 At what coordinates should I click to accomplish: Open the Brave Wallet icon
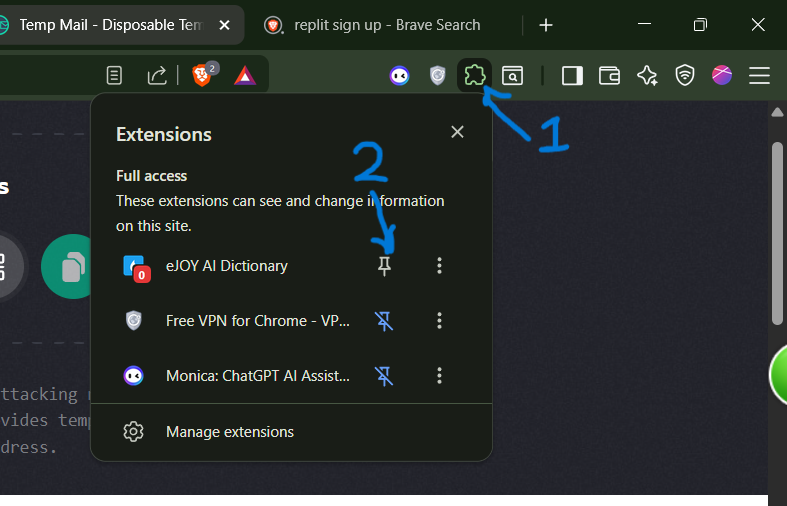click(609, 76)
